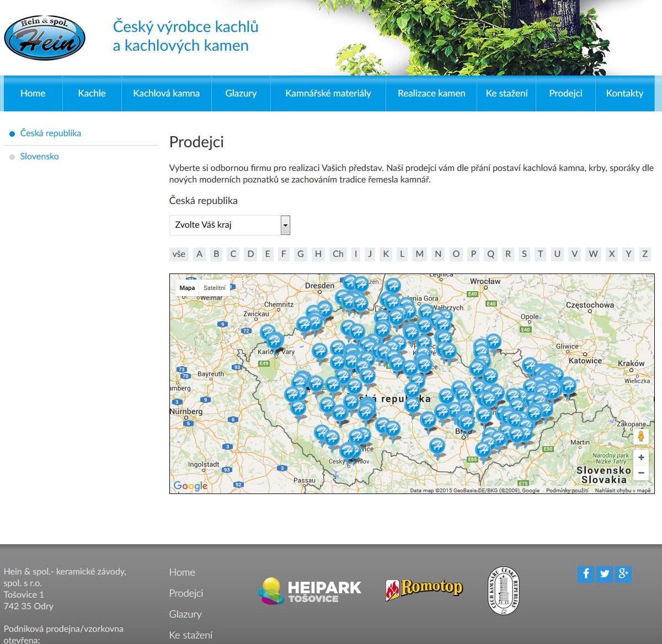Image resolution: width=662 pixels, height=644 pixels.
Task: Filter dealers by letter K
Action: (x=386, y=254)
